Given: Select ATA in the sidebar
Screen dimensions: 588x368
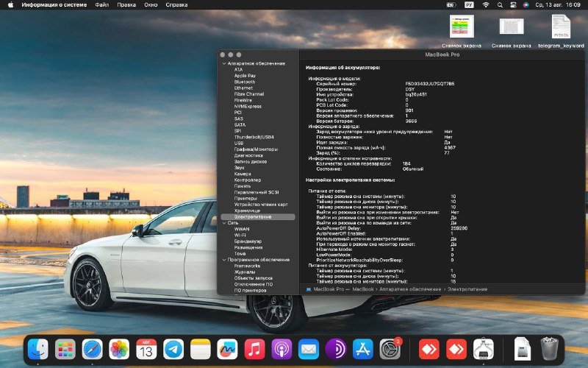Looking at the screenshot, I should (x=238, y=69).
